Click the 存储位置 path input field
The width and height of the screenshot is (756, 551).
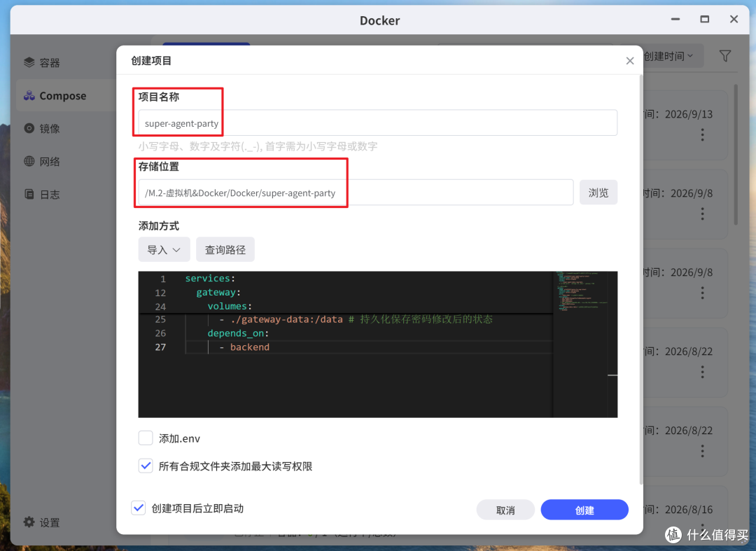pos(356,193)
